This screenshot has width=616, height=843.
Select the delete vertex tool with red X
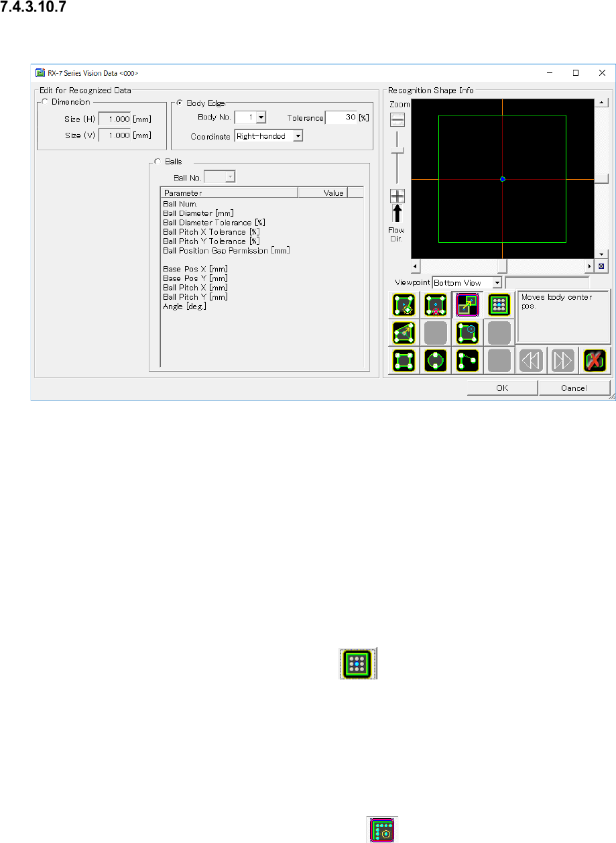[x=436, y=305]
